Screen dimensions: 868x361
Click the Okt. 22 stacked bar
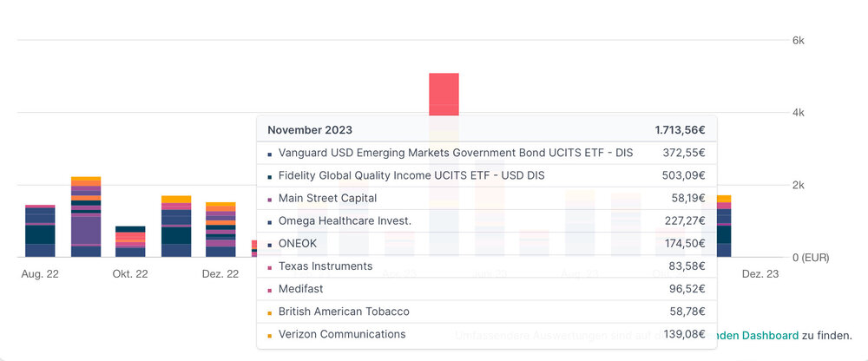click(130, 242)
